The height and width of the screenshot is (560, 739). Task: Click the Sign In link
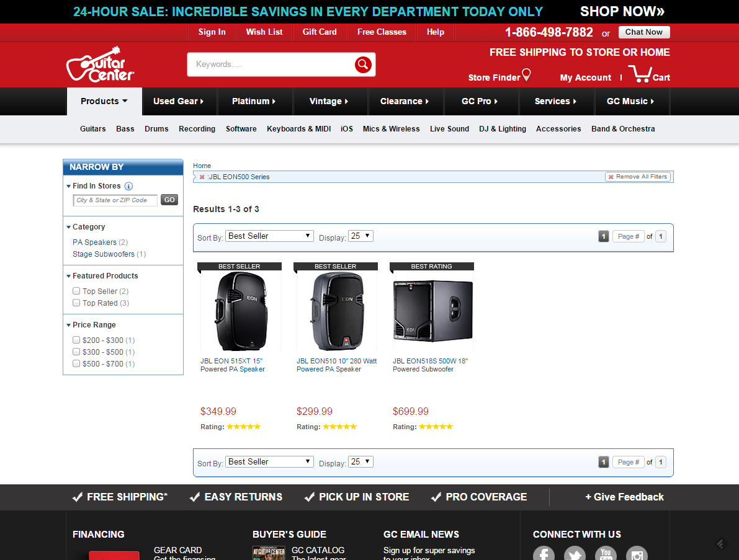(x=212, y=32)
